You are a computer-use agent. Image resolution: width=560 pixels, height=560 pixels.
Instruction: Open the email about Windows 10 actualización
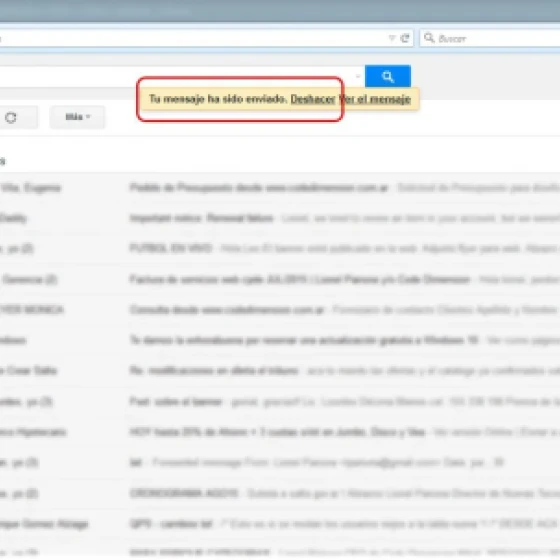pos(280,340)
